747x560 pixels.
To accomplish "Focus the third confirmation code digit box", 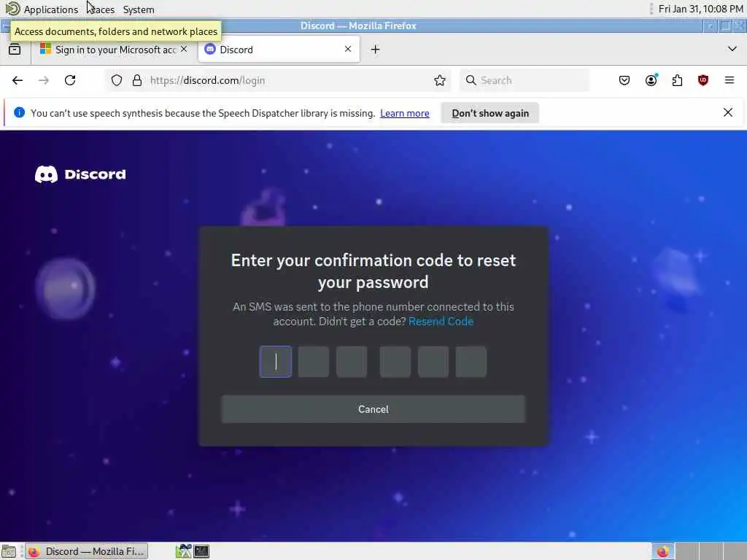I will [352, 362].
